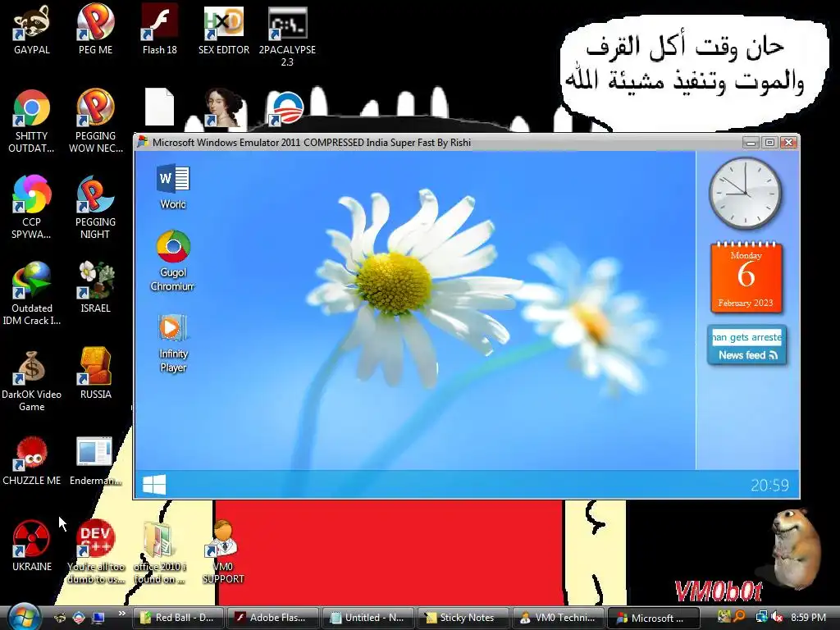Click the muted volume tray icon
Viewport: 840px width, 630px height.
coord(777,617)
